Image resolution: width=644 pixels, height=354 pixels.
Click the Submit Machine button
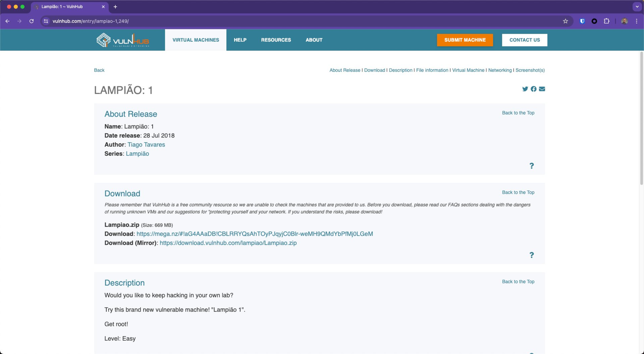point(465,40)
